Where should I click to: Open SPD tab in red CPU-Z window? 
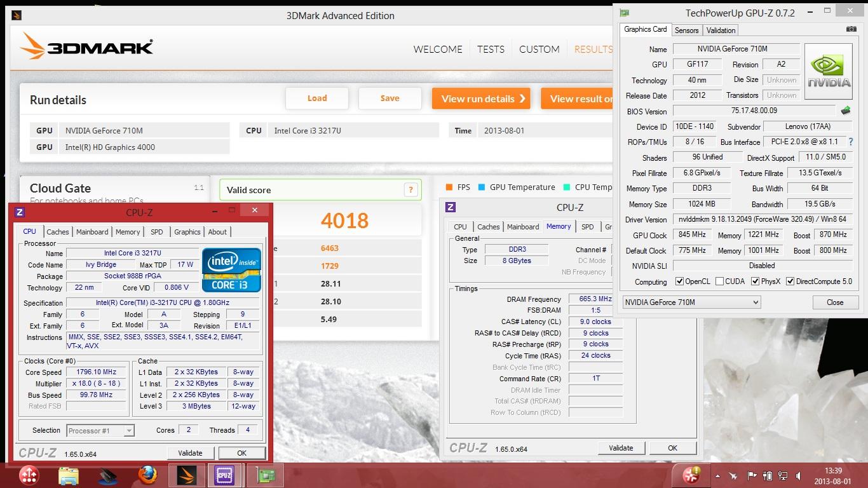click(x=156, y=232)
